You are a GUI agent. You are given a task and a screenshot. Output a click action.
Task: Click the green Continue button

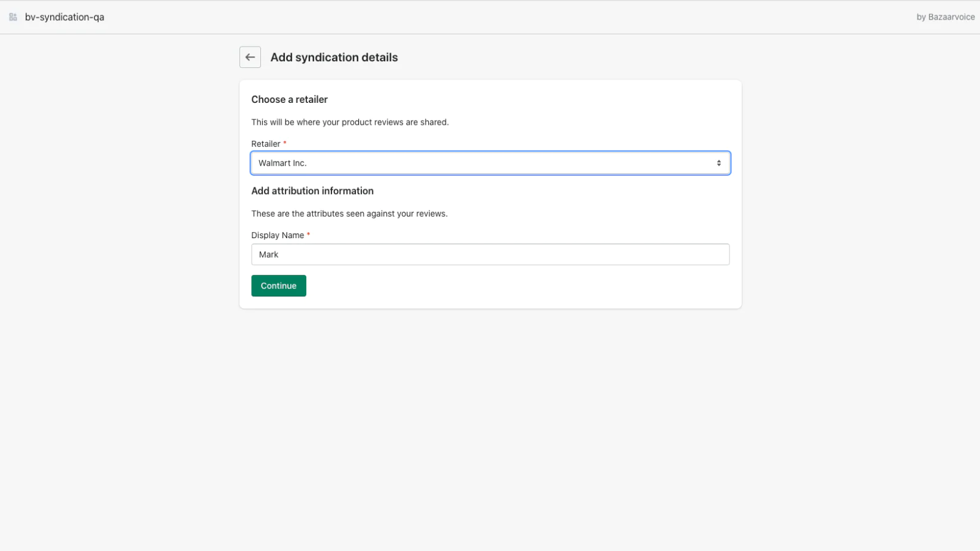pos(279,286)
